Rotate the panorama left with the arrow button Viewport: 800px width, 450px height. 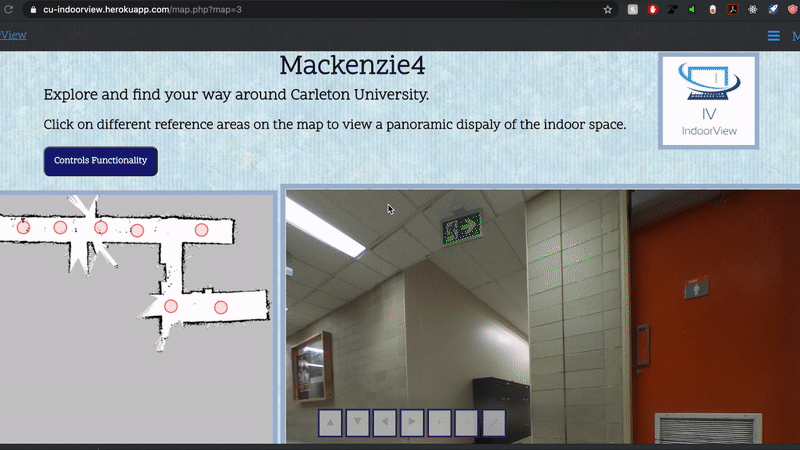pyautogui.click(x=385, y=423)
